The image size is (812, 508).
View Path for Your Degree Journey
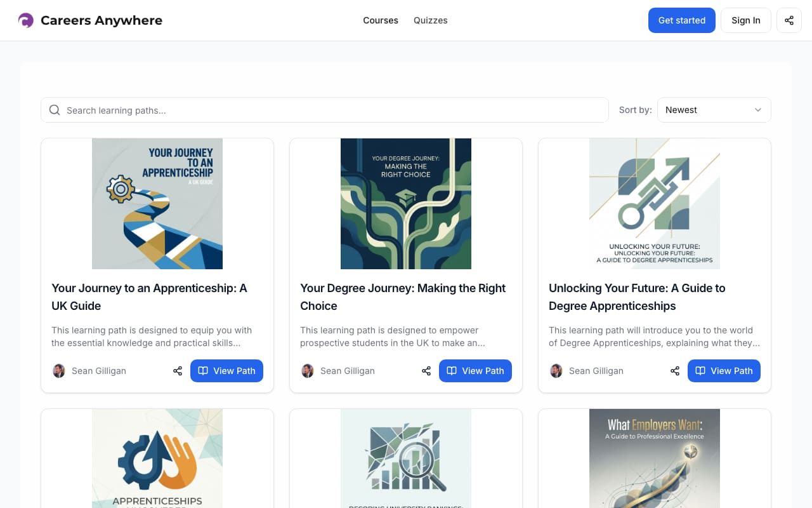(475, 371)
